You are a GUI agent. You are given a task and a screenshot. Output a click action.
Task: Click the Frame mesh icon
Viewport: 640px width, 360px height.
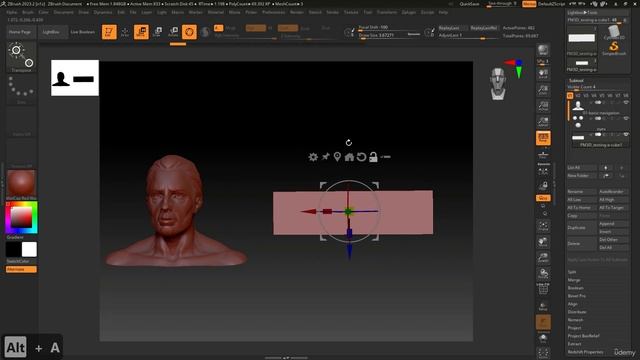click(543, 226)
